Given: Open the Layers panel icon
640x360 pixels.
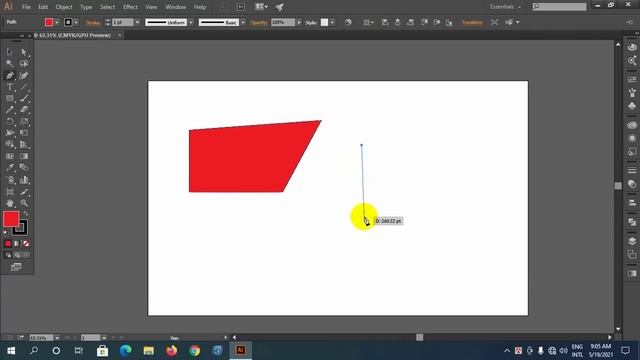Looking at the screenshot, I should 632,241.
